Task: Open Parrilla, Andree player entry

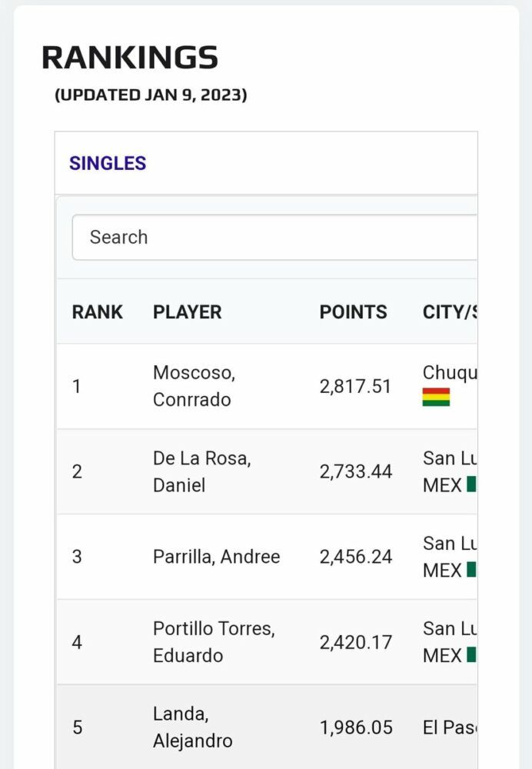Action: (216, 557)
